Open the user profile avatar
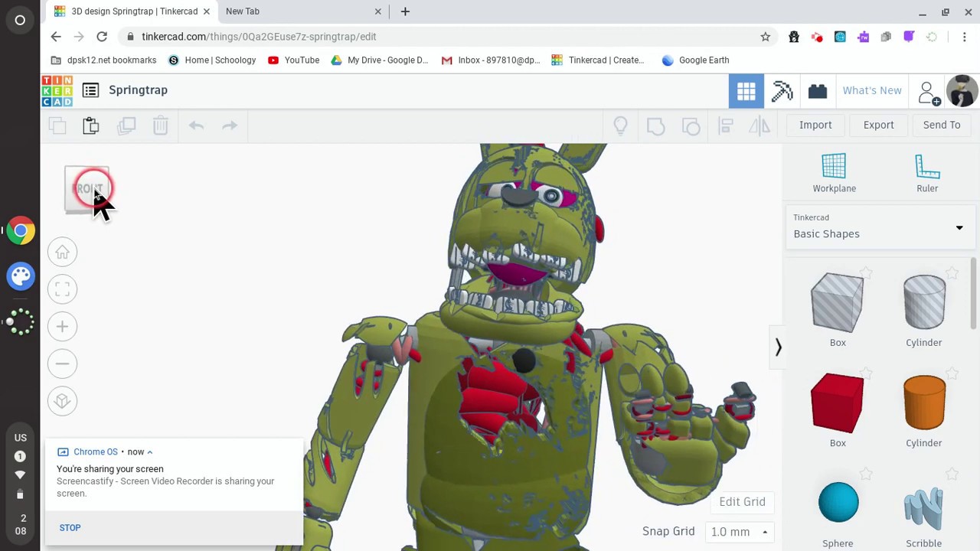Screen dimensions: 980x551 pos(962,90)
